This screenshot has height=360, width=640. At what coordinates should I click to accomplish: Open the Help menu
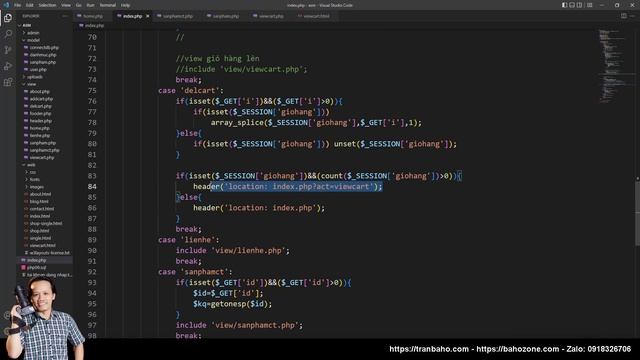click(125, 5)
